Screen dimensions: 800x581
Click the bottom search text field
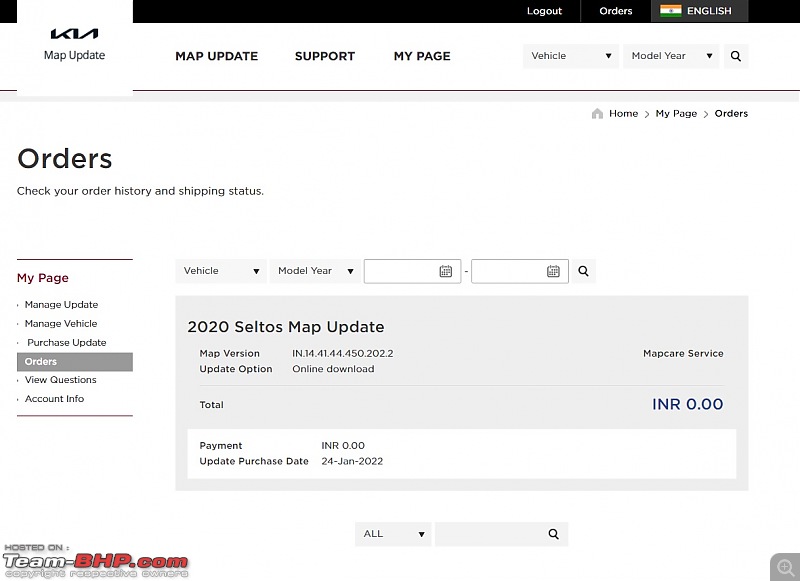(502, 534)
